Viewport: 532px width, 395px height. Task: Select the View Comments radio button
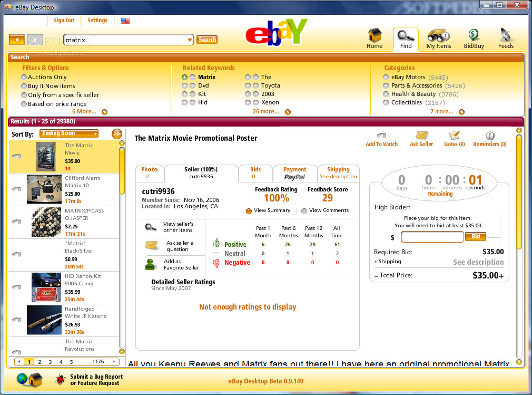pyautogui.click(x=304, y=211)
